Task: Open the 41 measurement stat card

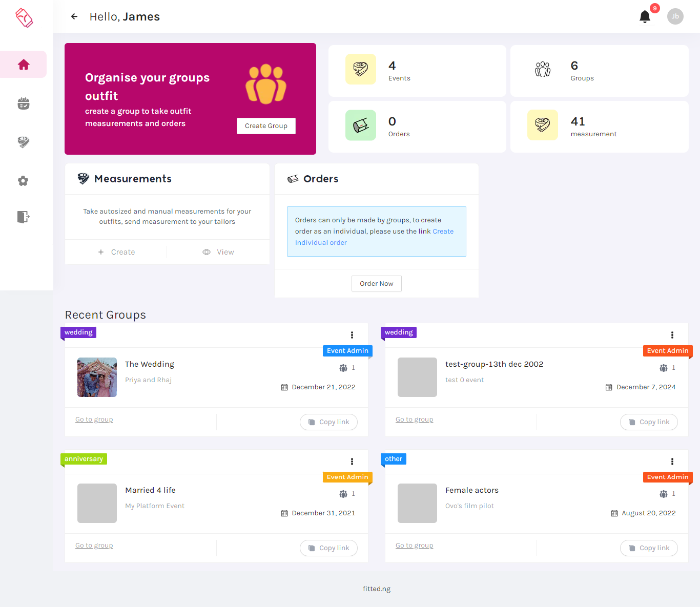Action: coord(600,127)
